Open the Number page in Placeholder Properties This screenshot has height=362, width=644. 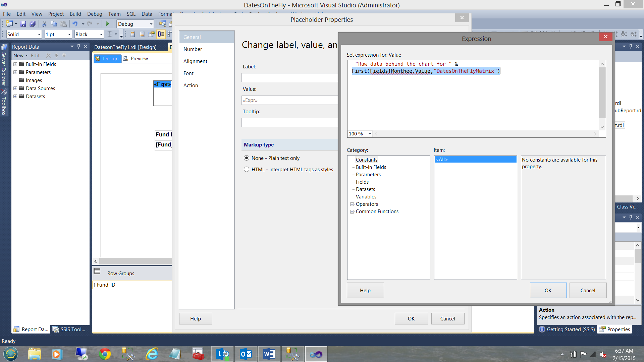[193, 49]
